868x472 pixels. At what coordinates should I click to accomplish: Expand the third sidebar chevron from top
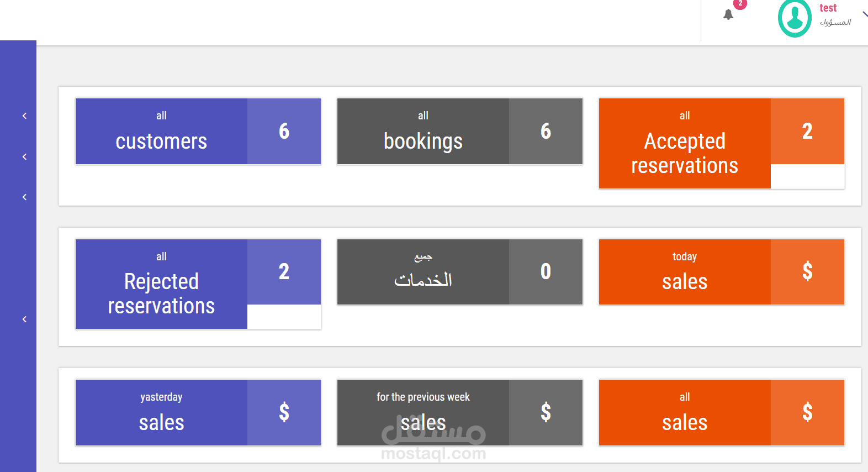(x=24, y=197)
